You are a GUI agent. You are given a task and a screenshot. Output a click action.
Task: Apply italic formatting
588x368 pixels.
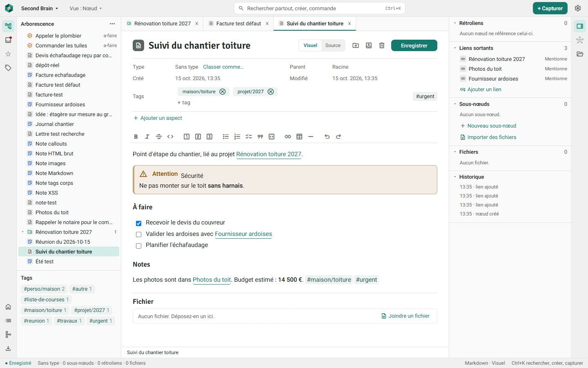pos(147,137)
